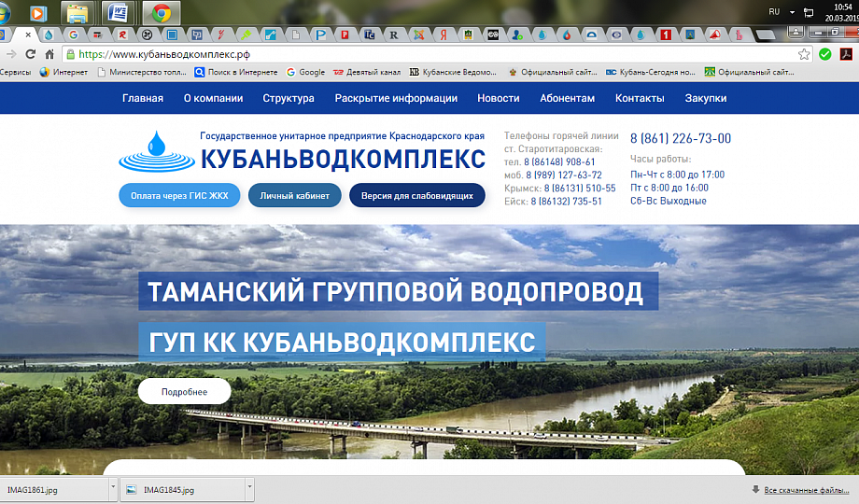Viewport: 859px width, 504px height.
Task: Click the green checkmark extension icon
Action: pyautogui.click(x=824, y=54)
